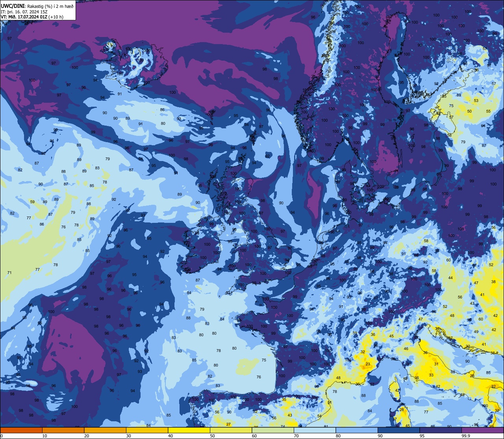Click the '30' legend tick label
504x439 pixels.
(x=128, y=436)
